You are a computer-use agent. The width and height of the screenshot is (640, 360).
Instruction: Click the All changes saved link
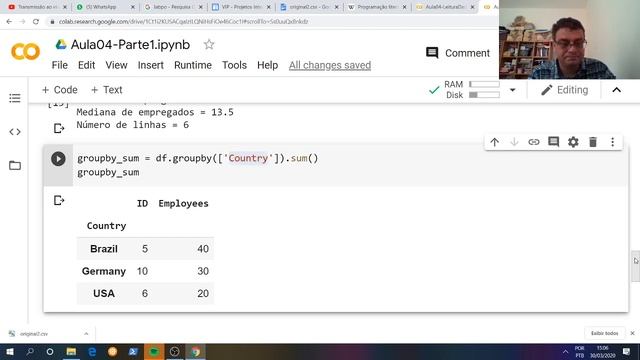330,65
